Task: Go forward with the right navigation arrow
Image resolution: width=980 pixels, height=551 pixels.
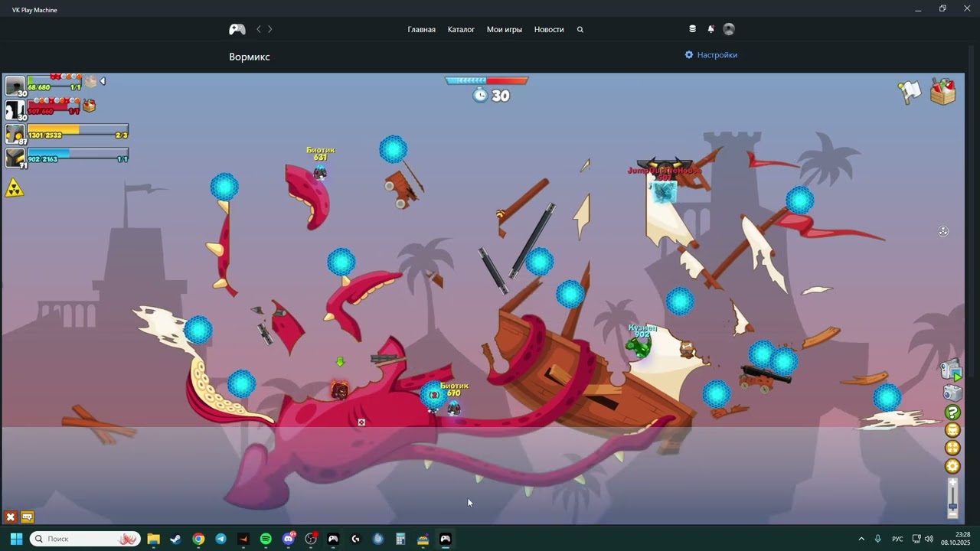Action: [x=269, y=29]
